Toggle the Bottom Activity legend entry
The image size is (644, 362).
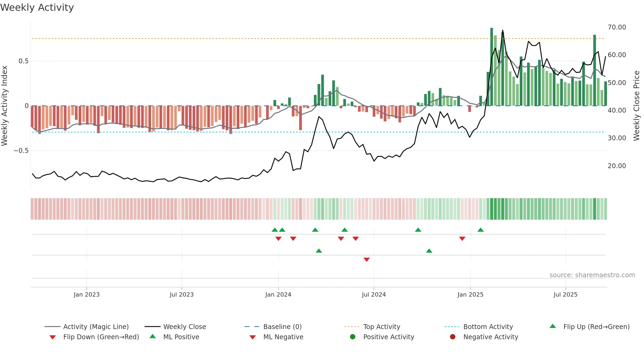click(479, 327)
